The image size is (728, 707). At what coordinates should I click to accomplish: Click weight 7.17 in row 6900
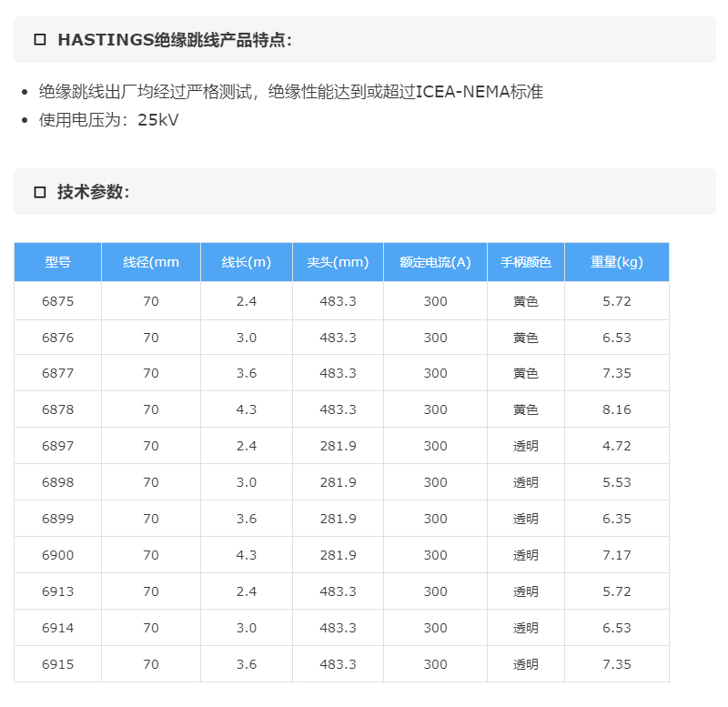(x=617, y=555)
